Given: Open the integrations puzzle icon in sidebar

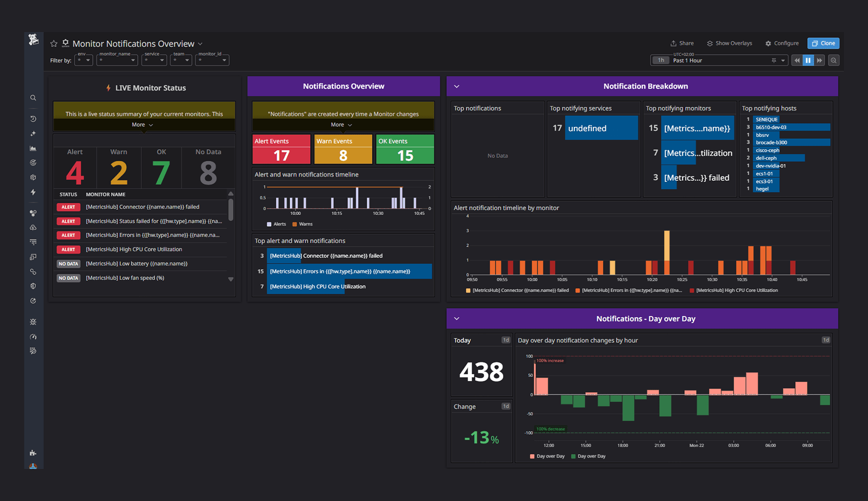Looking at the screenshot, I should (x=33, y=453).
